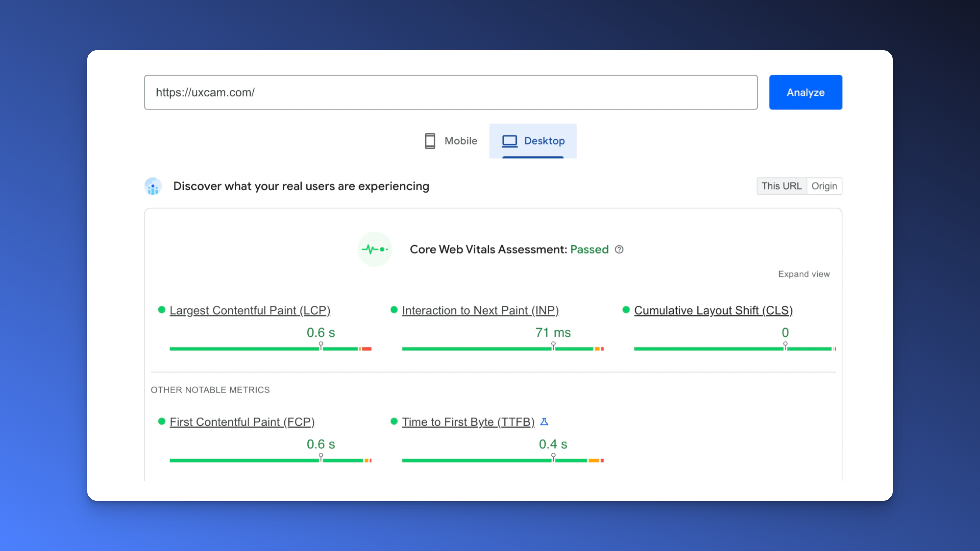The image size is (980, 551).
Task: Click the green indicator next to INP
Action: pyautogui.click(x=394, y=310)
